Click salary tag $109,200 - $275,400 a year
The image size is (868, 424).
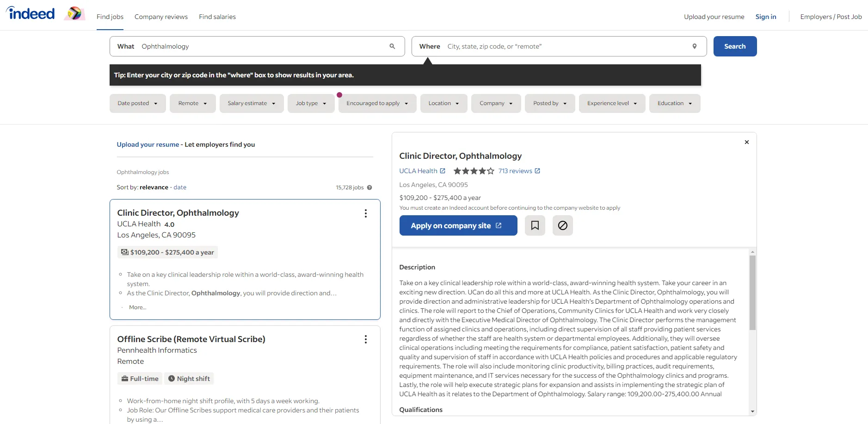pyautogui.click(x=167, y=252)
